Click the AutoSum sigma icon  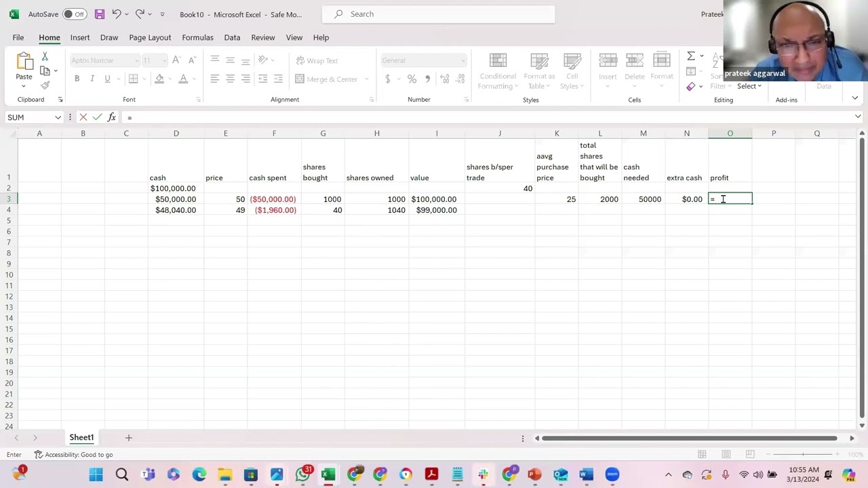[690, 56]
